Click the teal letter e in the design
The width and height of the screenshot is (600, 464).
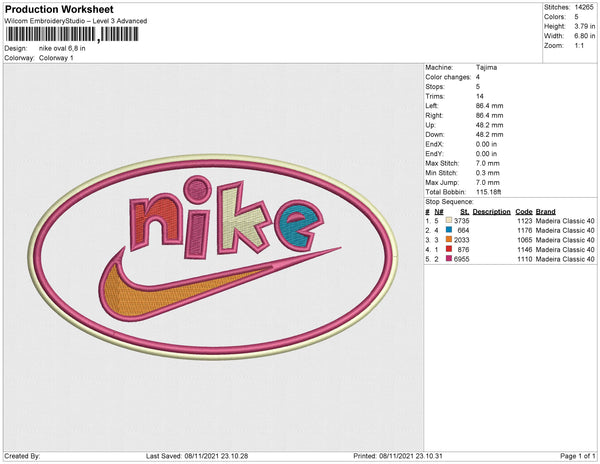coord(299,226)
